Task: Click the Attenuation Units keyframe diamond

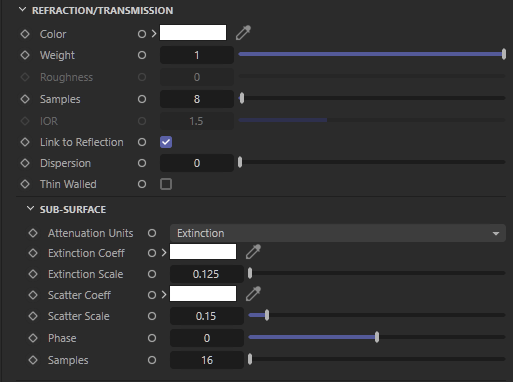Action: pos(33,233)
